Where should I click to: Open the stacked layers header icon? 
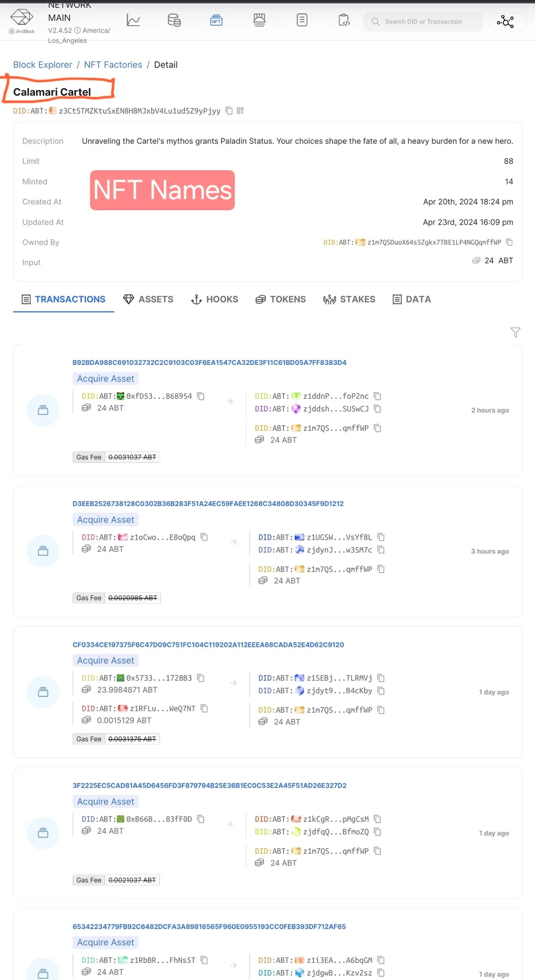click(x=260, y=21)
